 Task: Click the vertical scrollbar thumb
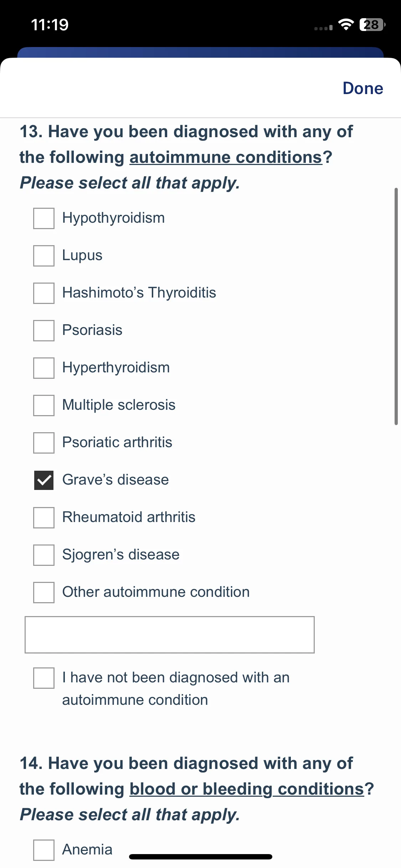396,306
